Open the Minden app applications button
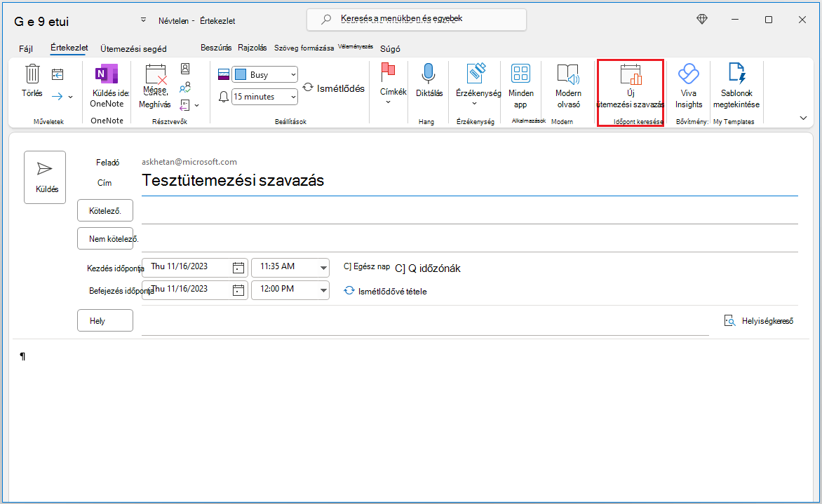The width and height of the screenshot is (822, 504). 520,86
